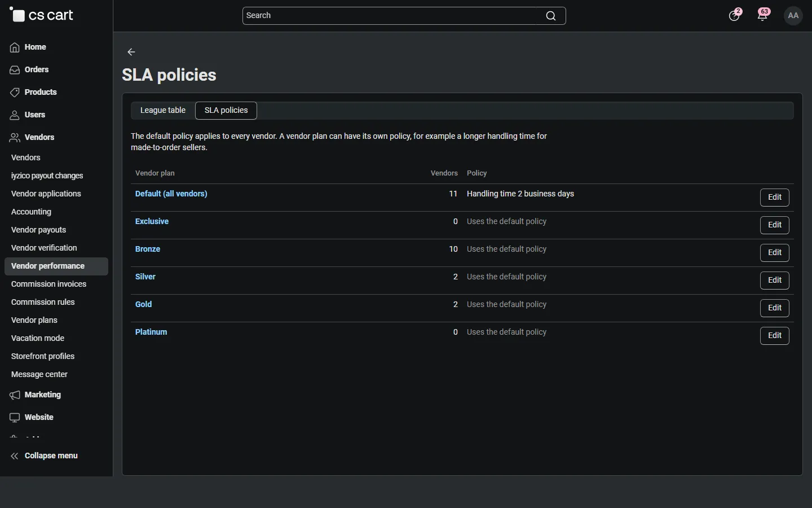Open the Platinum plan link
Image resolution: width=812 pixels, height=508 pixels.
point(151,332)
